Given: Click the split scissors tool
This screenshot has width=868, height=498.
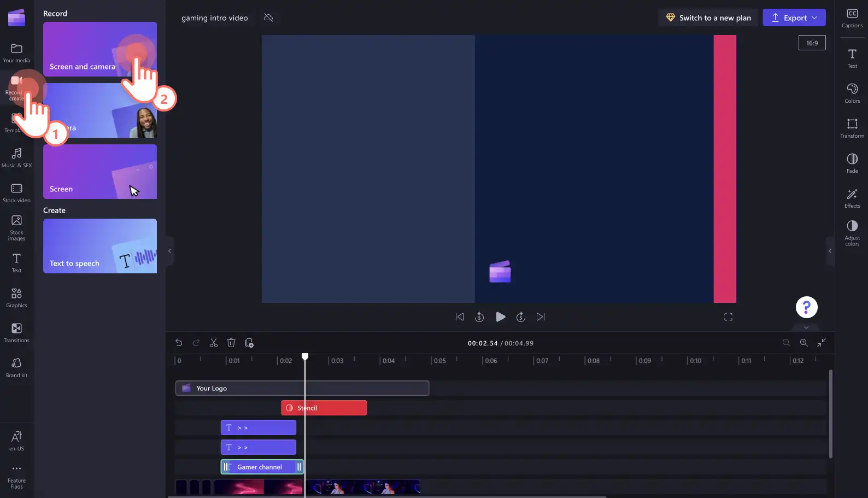Looking at the screenshot, I should 214,343.
